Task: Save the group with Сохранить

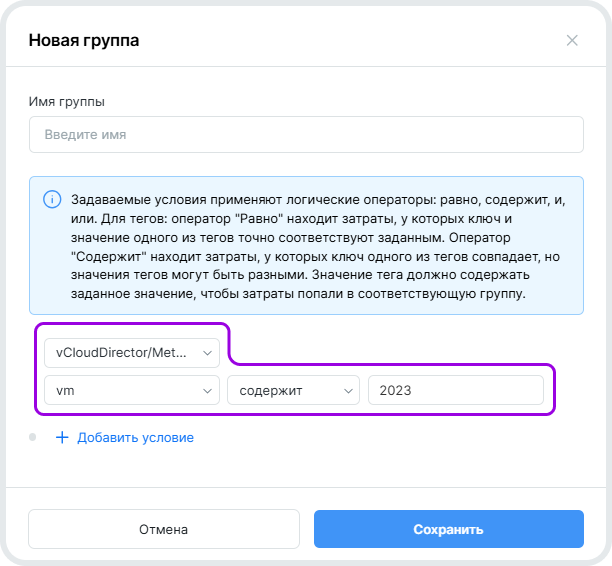Action: 449,529
